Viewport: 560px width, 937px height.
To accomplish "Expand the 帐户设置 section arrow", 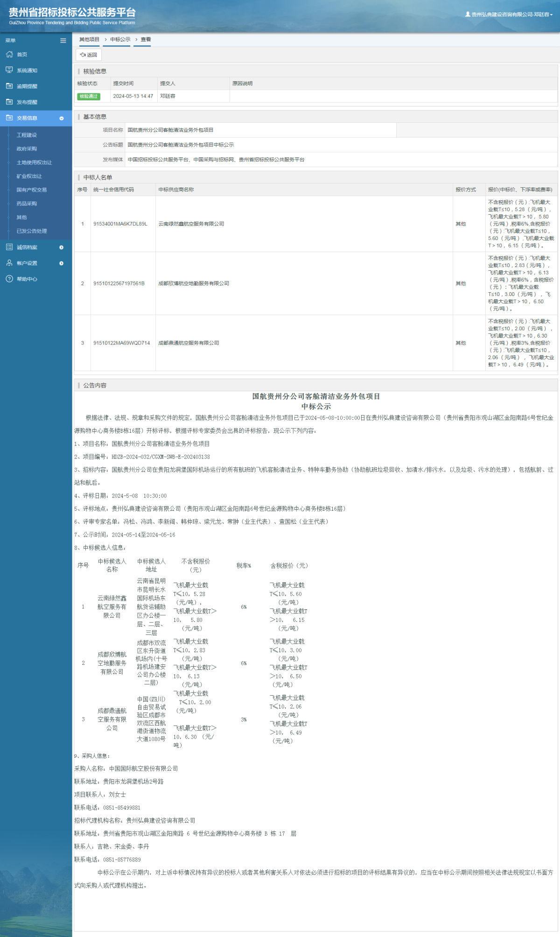I will (x=62, y=263).
